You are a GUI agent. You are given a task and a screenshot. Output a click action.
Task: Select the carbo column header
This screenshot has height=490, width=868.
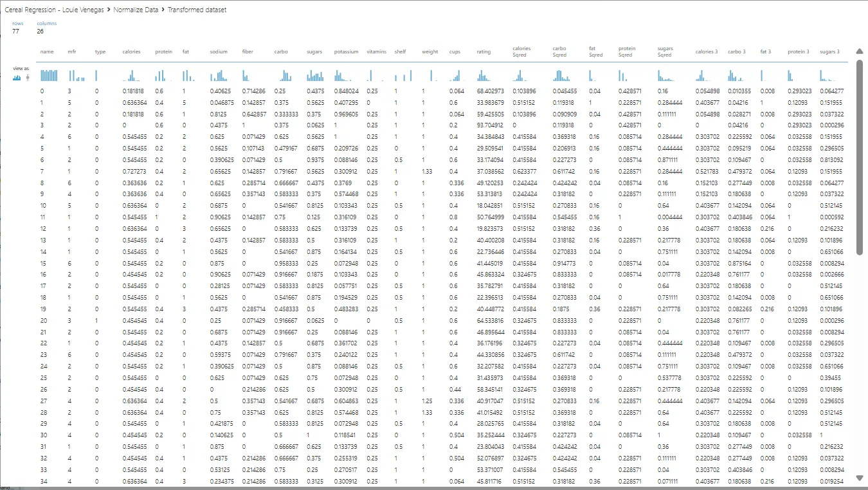click(x=281, y=51)
